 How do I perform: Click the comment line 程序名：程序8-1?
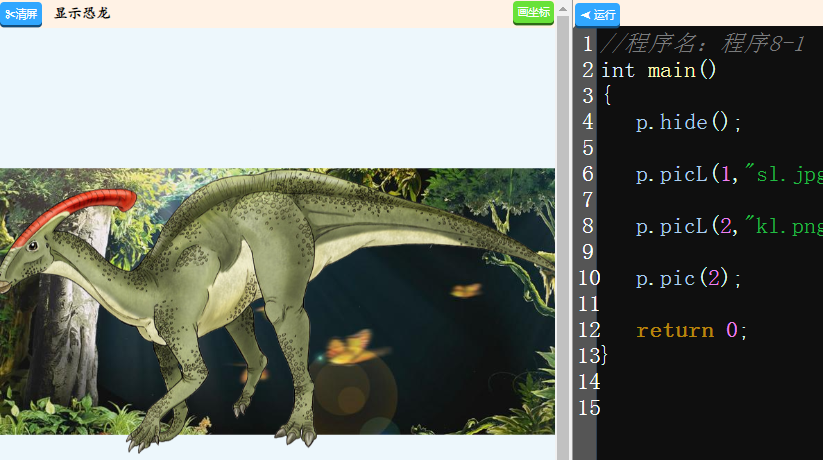click(x=702, y=44)
